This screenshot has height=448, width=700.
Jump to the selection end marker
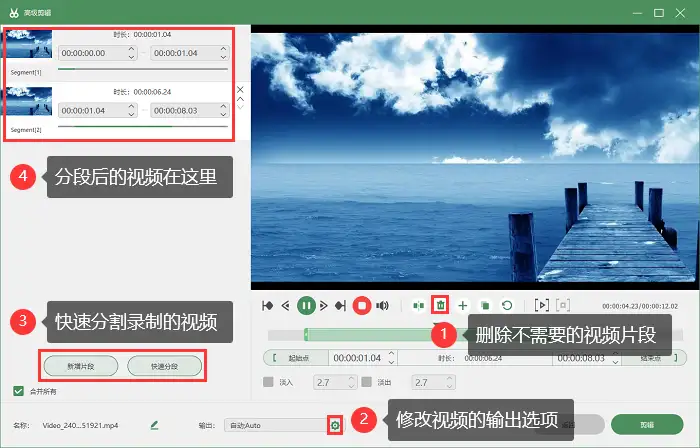pos(341,306)
